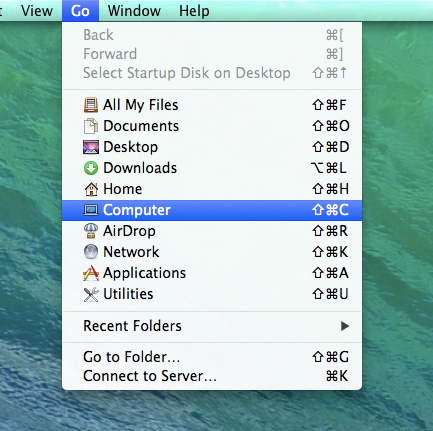Open Utilities from the Go menu
Screen dimensions: 433x431
[212, 294]
